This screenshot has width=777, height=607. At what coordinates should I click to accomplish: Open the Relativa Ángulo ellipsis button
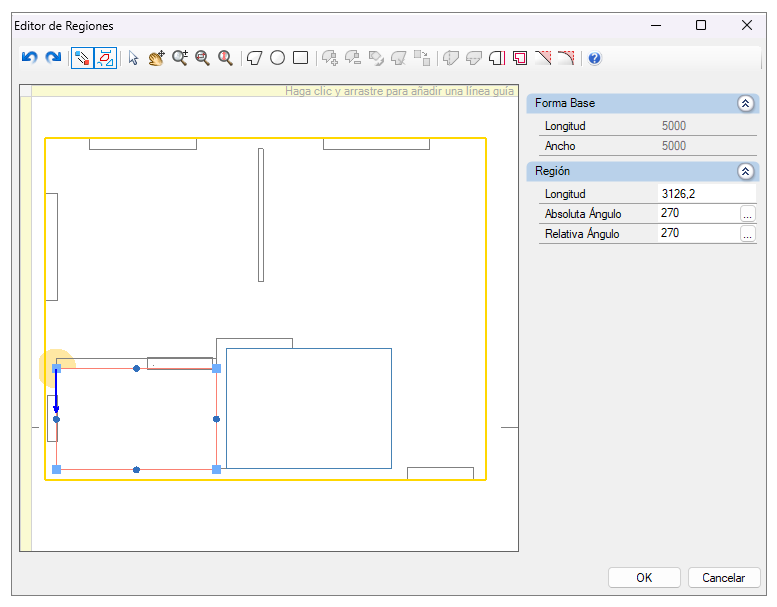[x=747, y=233]
